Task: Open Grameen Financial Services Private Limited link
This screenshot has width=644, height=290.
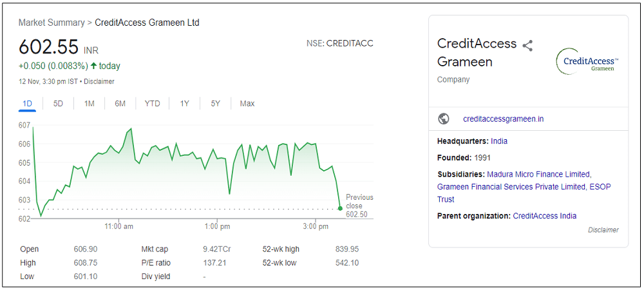Action: pyautogui.click(x=512, y=186)
